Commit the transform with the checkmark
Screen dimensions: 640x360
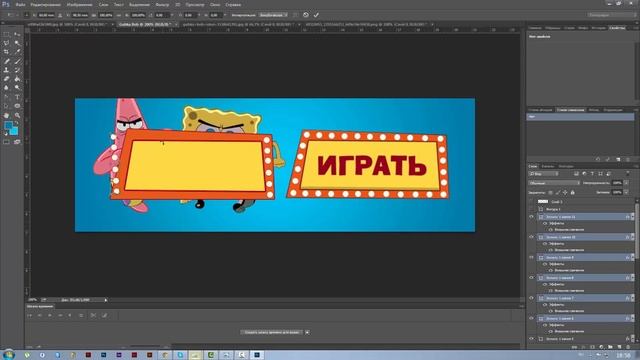(x=316, y=15)
